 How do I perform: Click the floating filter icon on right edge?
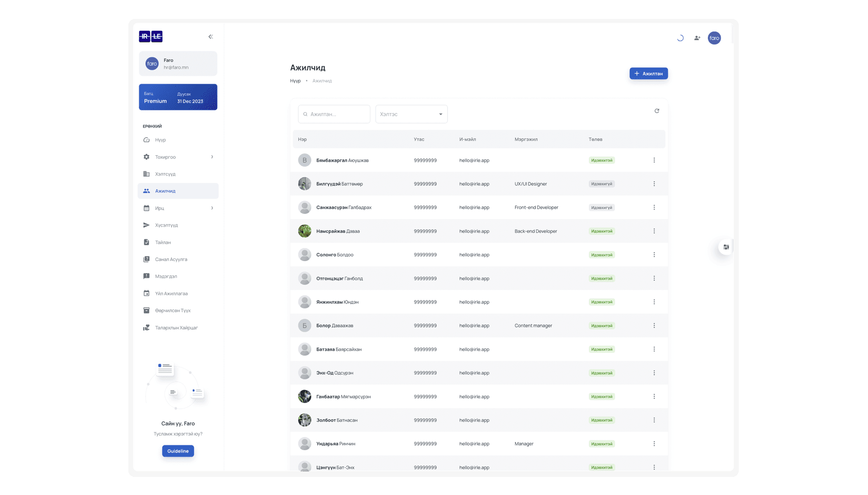(726, 247)
